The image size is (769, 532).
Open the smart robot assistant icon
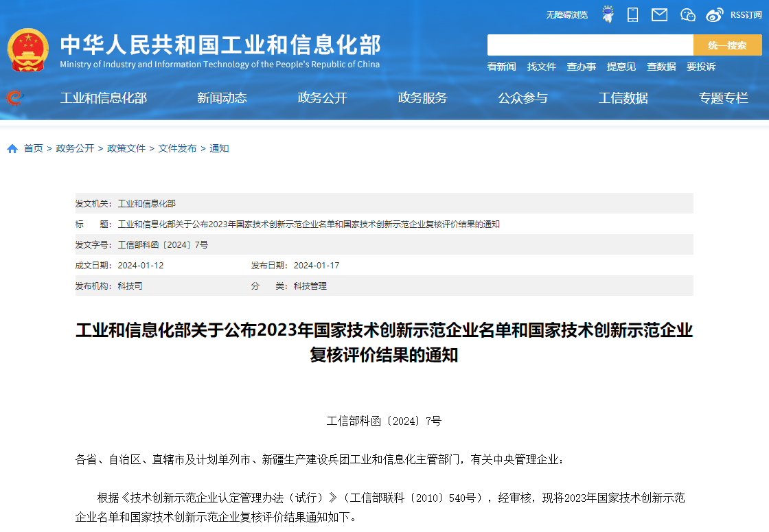(608, 14)
